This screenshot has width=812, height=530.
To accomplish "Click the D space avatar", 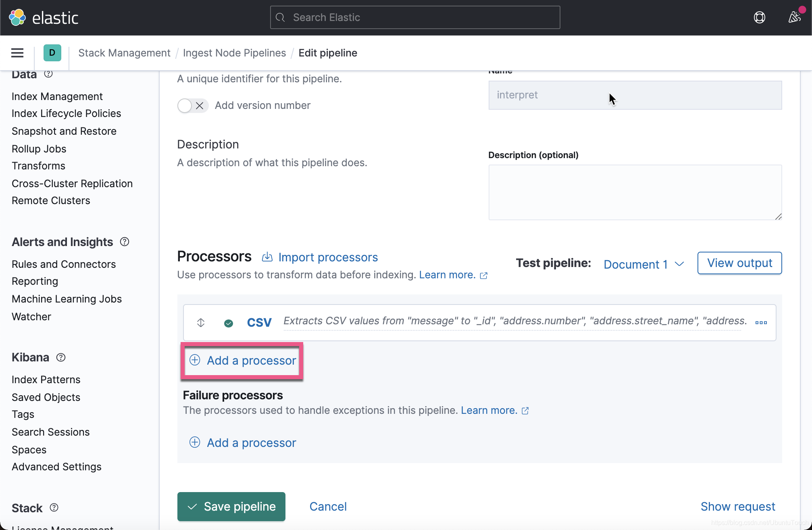I will pos(52,53).
